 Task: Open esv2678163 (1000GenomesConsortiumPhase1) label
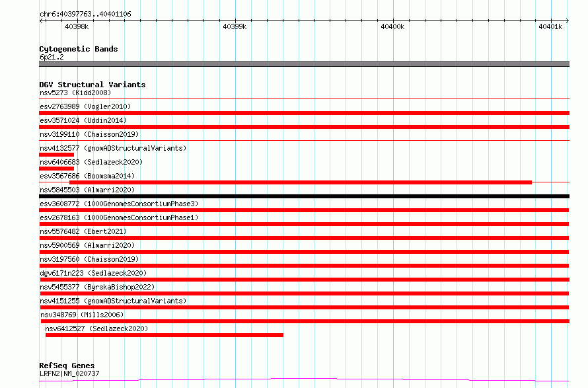coord(119,217)
